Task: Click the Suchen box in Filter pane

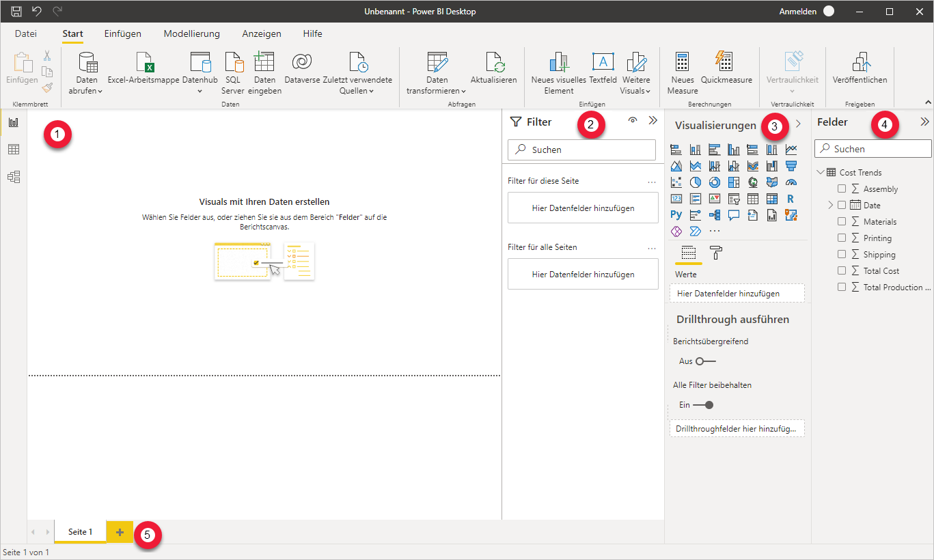Action: click(581, 150)
